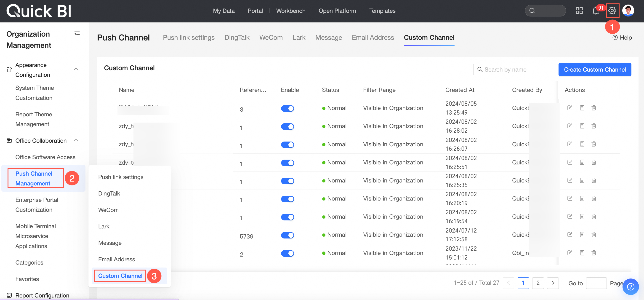This screenshot has height=300, width=644.
Task: Turn off the channel created 2023/11/22
Action: pos(287,253)
